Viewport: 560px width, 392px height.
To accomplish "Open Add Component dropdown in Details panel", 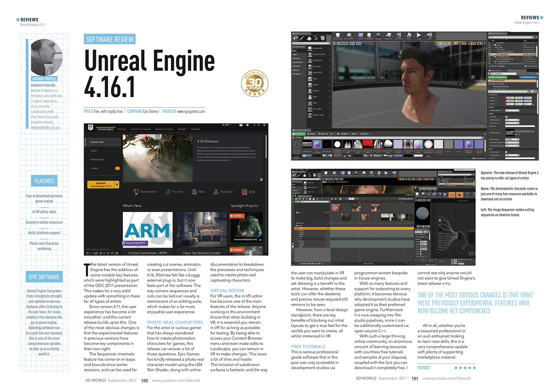I will click(498, 77).
